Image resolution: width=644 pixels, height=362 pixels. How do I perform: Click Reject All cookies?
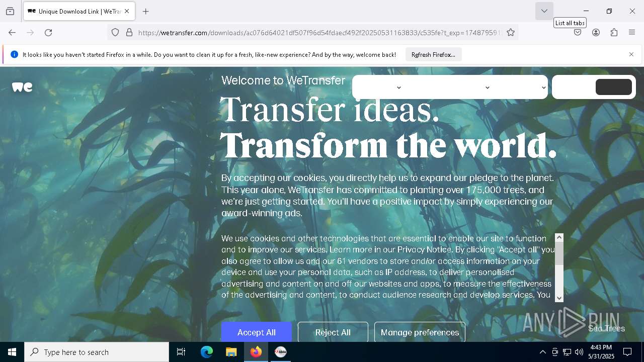click(333, 332)
